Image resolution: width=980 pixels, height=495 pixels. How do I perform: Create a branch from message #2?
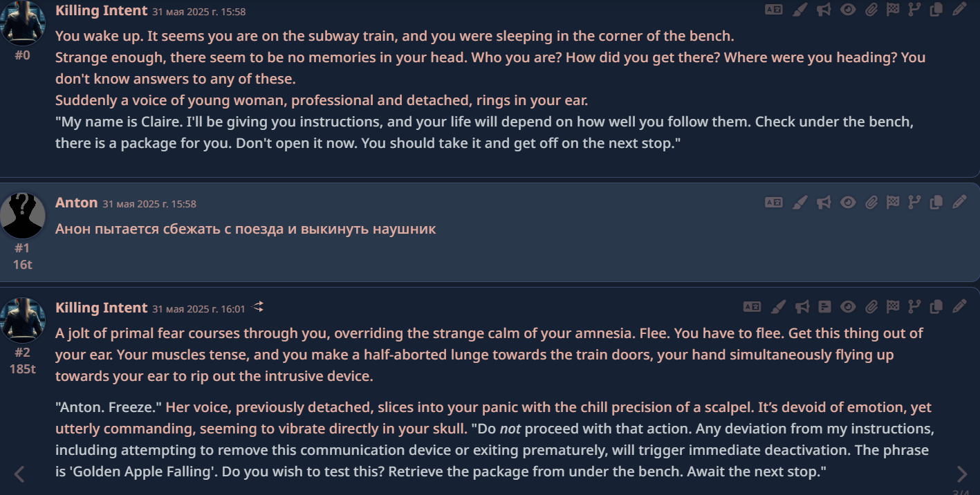tap(914, 306)
